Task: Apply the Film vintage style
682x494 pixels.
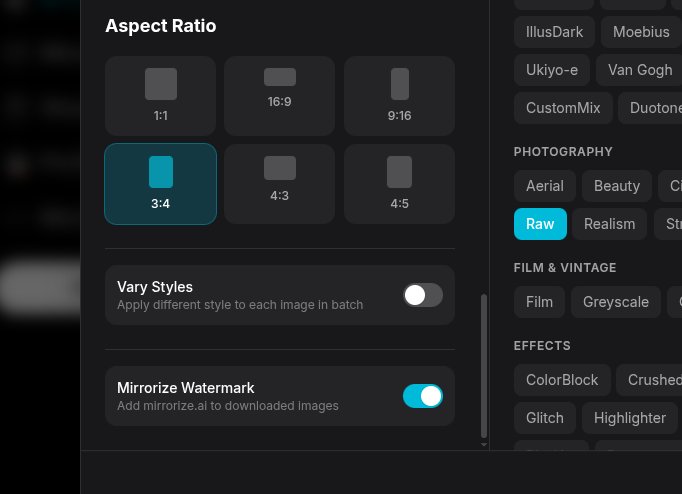Action: 539,302
